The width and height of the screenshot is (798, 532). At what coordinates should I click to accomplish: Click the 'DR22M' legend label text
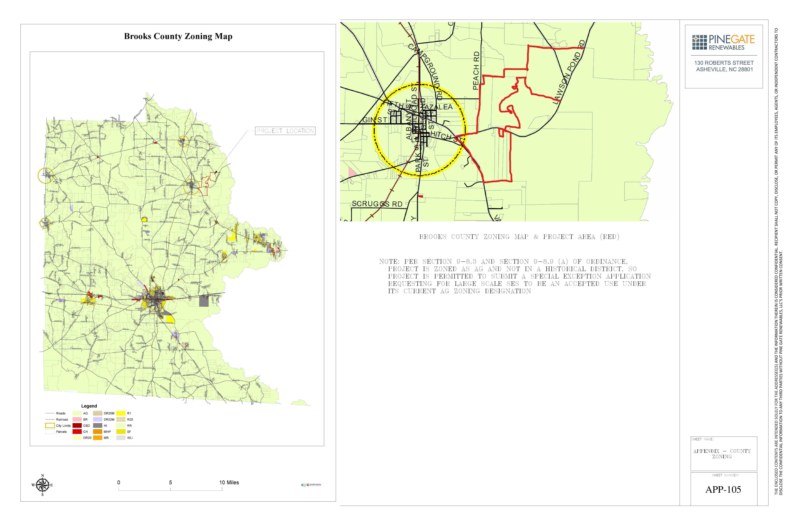click(109, 419)
